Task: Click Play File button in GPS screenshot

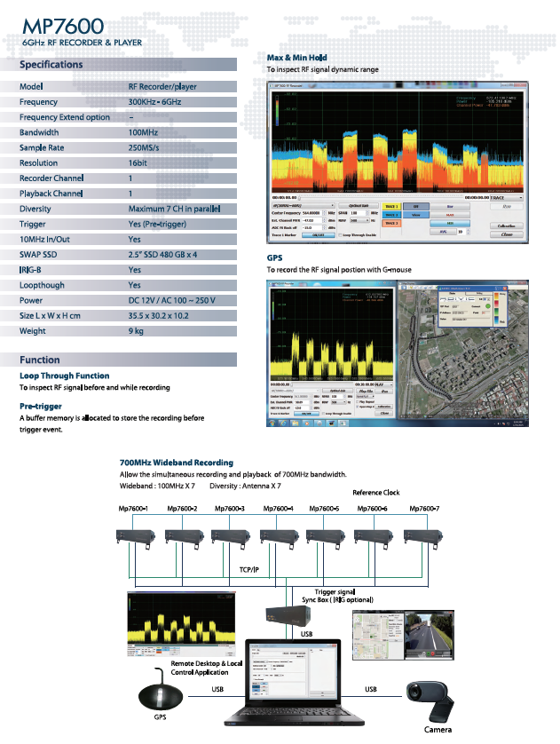Action: point(366,392)
